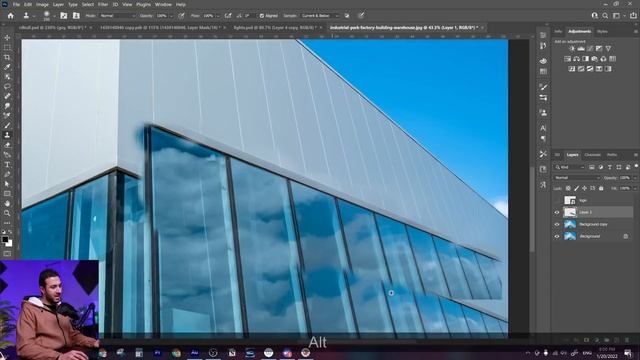Open the Sample Current & Below dropdown

319,16
